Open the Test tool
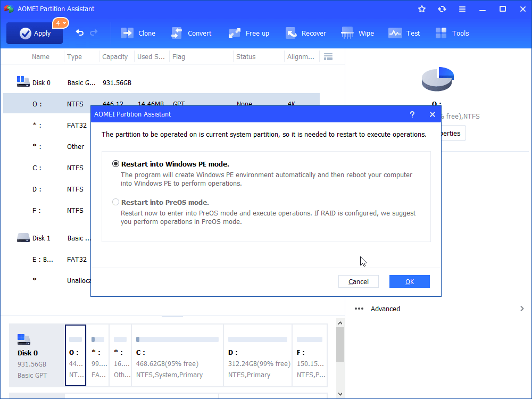The width and height of the screenshot is (532, 399). (404, 33)
